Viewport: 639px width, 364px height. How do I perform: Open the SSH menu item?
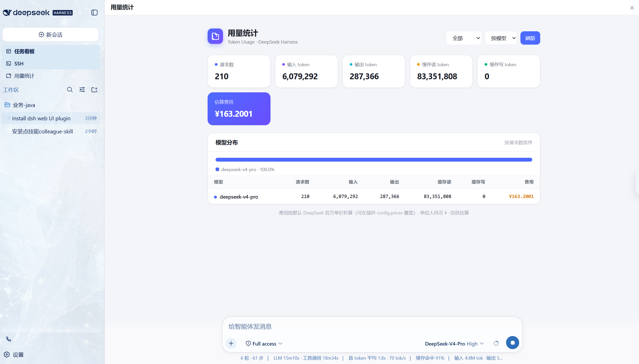point(51,64)
